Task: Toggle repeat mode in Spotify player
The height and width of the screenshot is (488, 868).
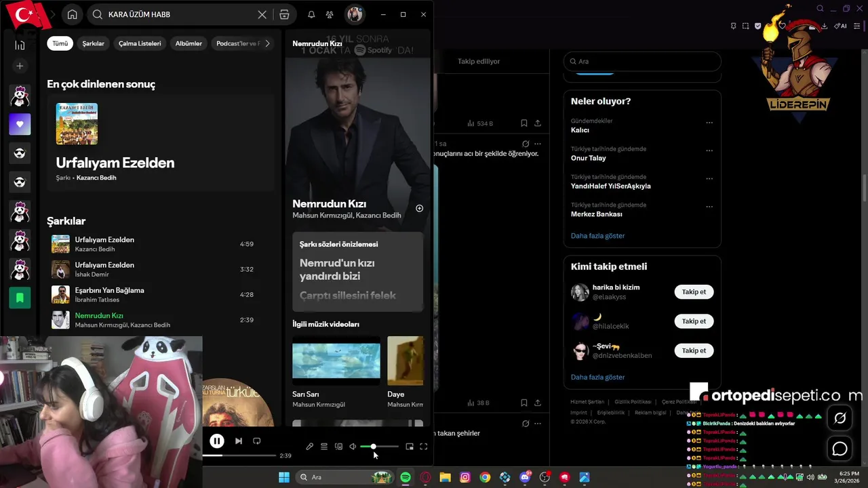Action: point(257,441)
